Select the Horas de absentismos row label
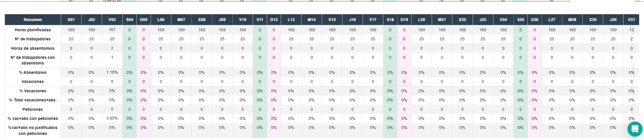The height and width of the screenshot is (140, 644). (33, 48)
